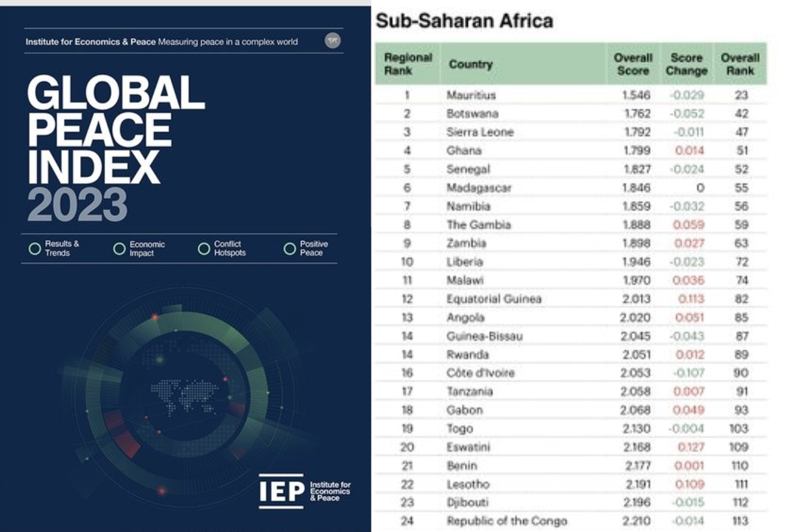Click Togo in the country column

point(460,429)
